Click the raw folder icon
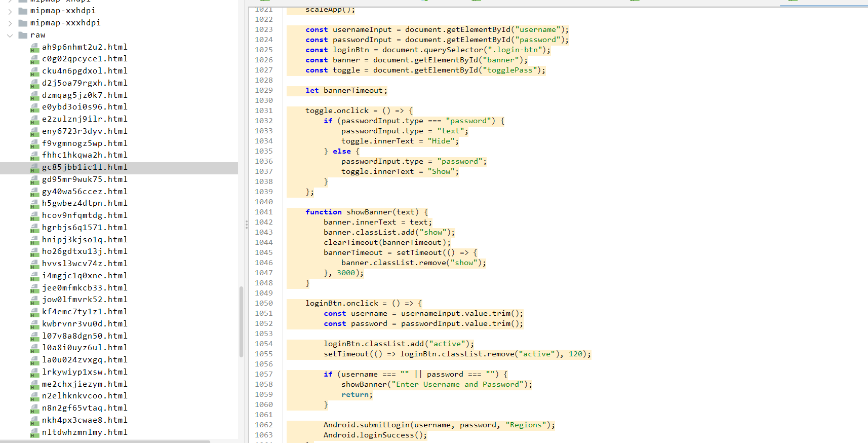This screenshot has width=868, height=443. coord(23,35)
